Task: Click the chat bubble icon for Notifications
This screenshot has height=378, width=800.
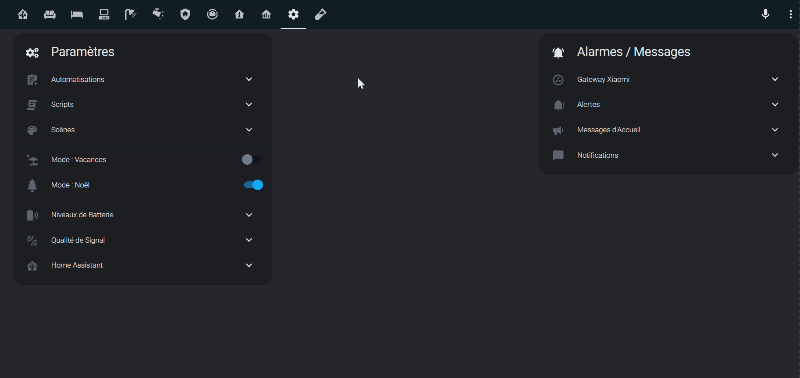Action: click(558, 155)
